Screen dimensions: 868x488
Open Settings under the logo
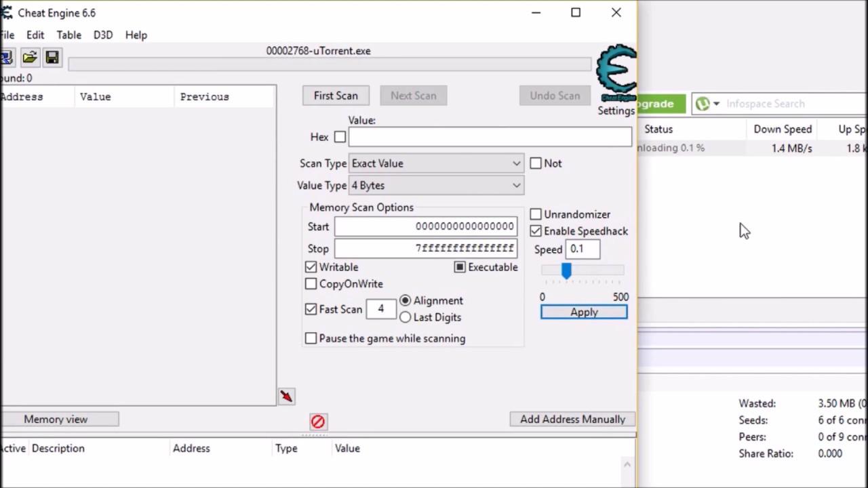coord(616,110)
